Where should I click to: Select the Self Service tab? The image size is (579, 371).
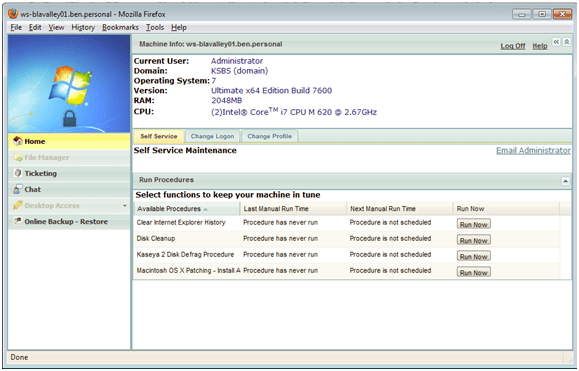tap(159, 136)
